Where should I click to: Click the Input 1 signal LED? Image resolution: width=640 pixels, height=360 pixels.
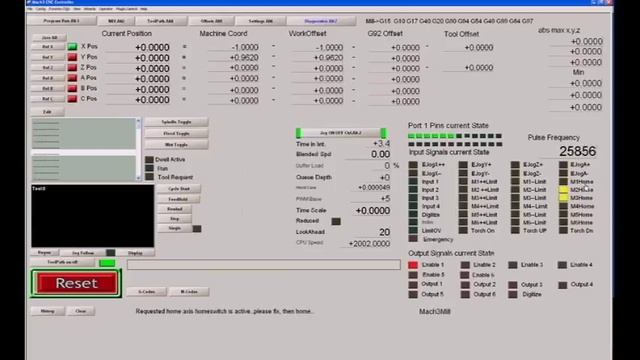pyautogui.click(x=413, y=182)
